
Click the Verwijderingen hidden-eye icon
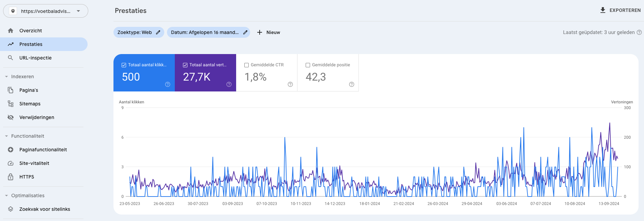pyautogui.click(x=11, y=117)
